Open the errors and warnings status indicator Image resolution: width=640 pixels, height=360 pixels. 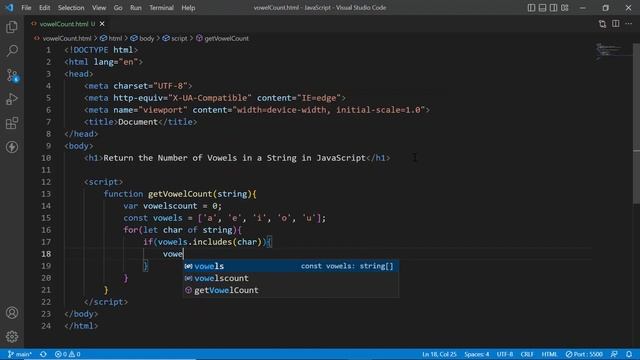click(67, 354)
